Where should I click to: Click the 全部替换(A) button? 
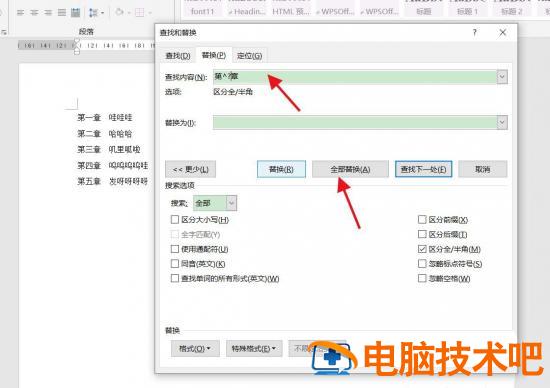(350, 169)
